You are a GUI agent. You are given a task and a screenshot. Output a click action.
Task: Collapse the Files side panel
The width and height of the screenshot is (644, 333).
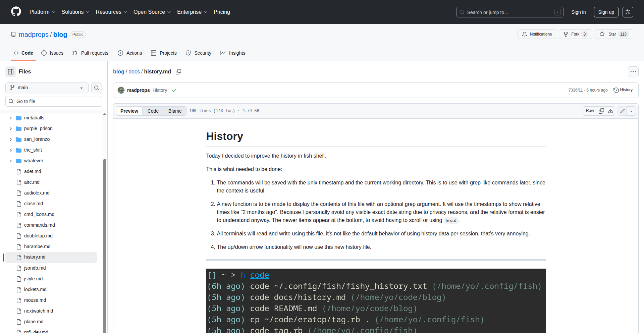[11, 72]
